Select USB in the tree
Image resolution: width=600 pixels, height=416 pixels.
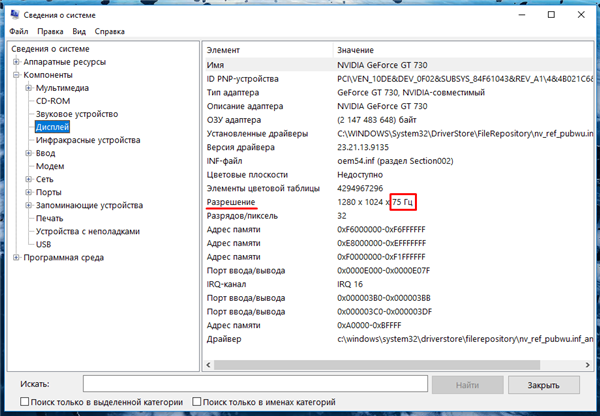coord(43,244)
